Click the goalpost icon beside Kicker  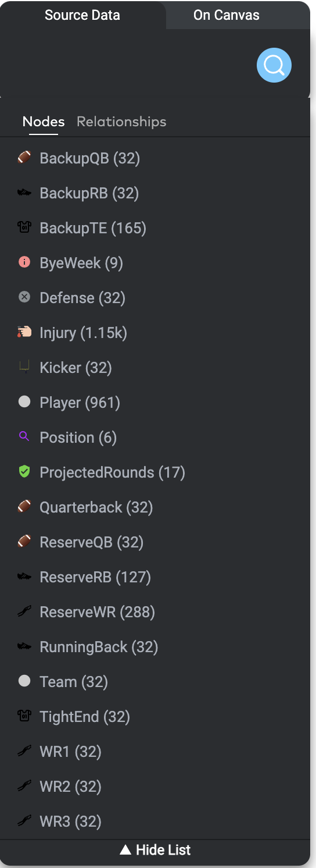pos(24,367)
